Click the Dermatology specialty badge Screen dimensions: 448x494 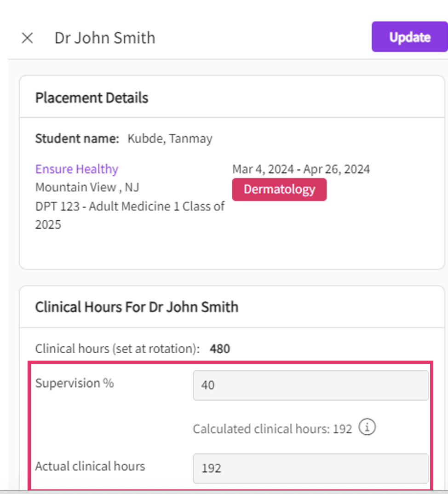tap(279, 190)
